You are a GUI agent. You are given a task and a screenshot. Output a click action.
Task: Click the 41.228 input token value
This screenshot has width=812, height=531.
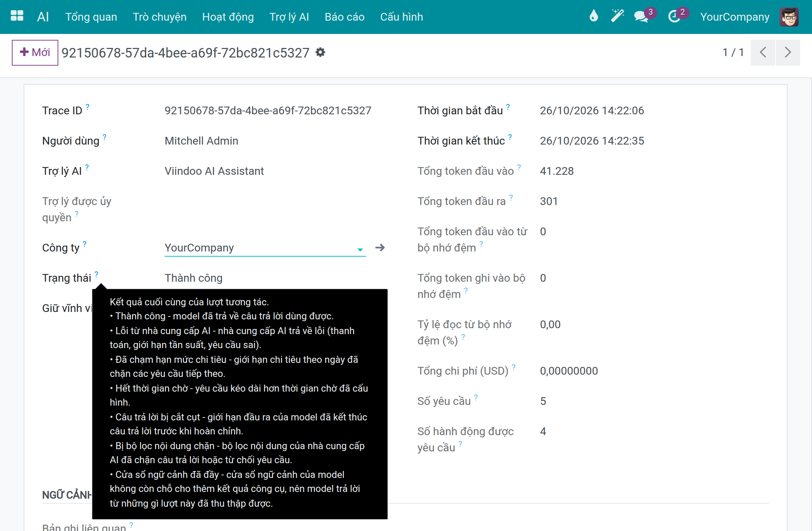pyautogui.click(x=557, y=171)
